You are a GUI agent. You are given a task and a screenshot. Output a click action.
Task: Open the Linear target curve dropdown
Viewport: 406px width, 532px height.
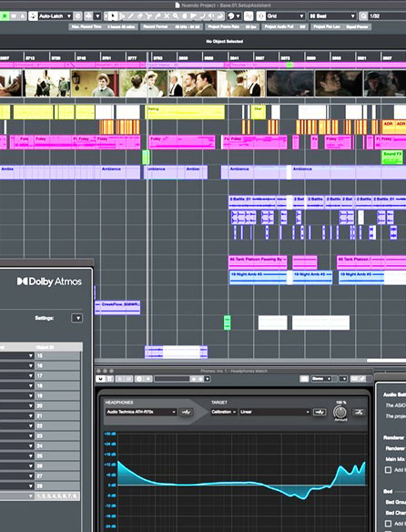click(275, 412)
